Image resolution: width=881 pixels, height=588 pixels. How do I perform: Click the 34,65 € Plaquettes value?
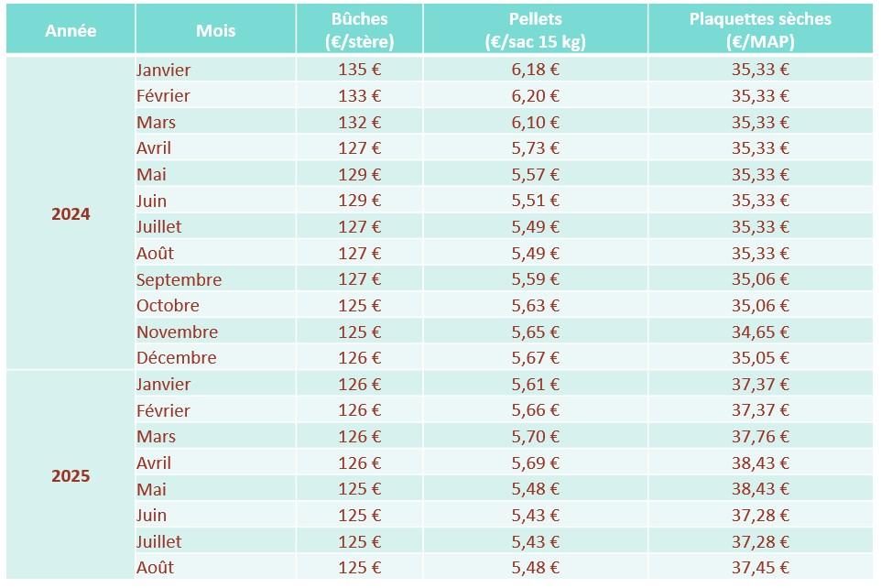pos(760,332)
